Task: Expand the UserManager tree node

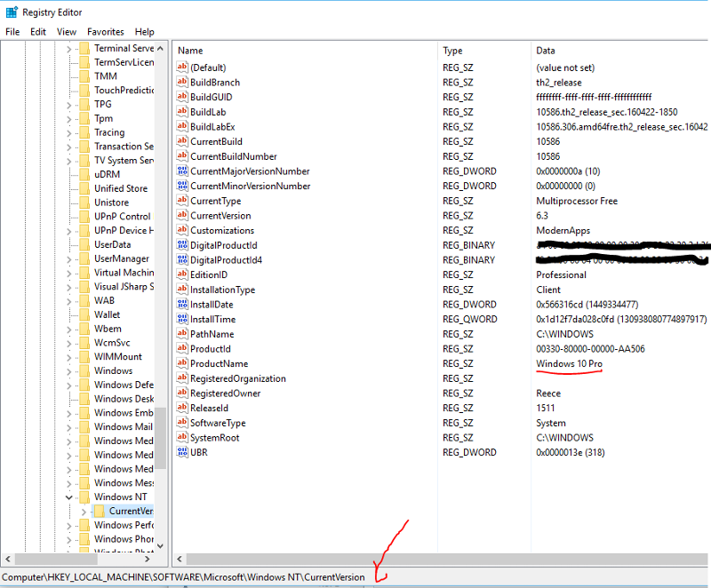Action: (x=69, y=259)
